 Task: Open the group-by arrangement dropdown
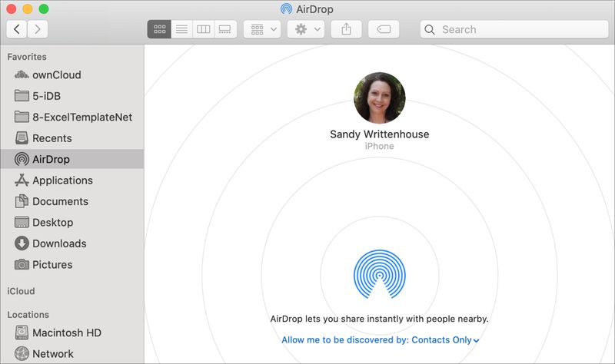[x=262, y=29]
